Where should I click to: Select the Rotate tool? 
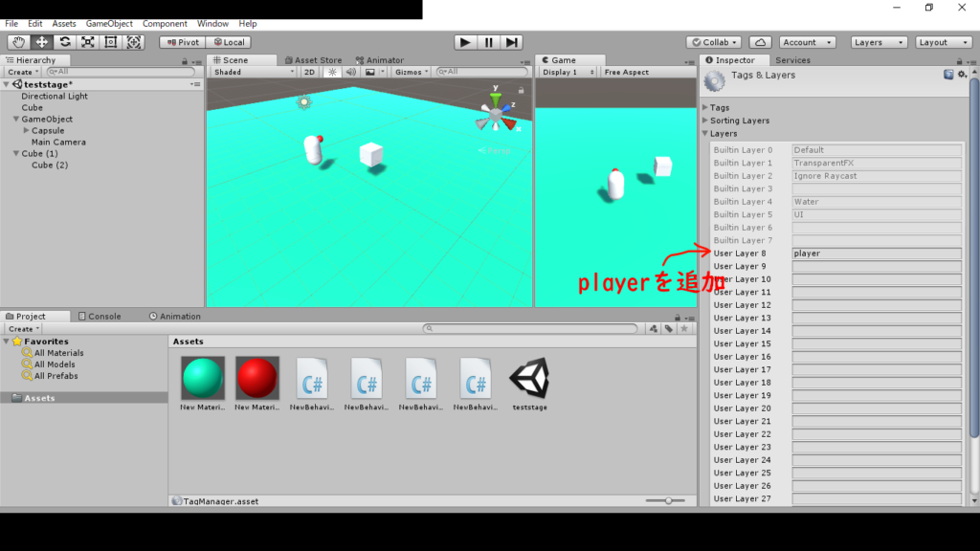pyautogui.click(x=65, y=42)
